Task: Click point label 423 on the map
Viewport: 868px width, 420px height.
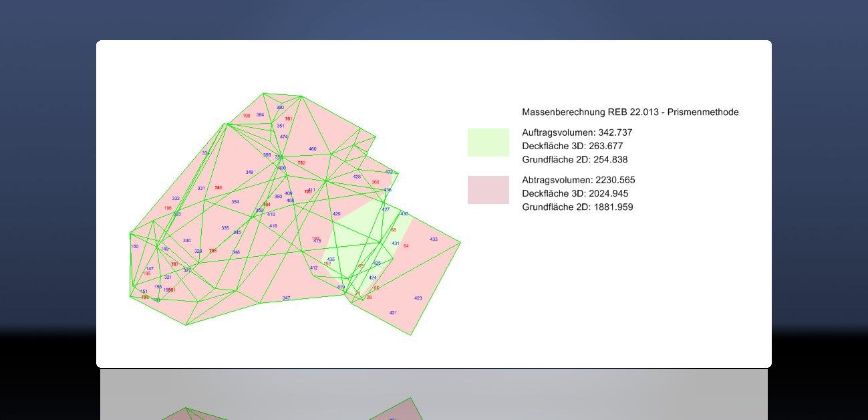Action: pos(418,298)
